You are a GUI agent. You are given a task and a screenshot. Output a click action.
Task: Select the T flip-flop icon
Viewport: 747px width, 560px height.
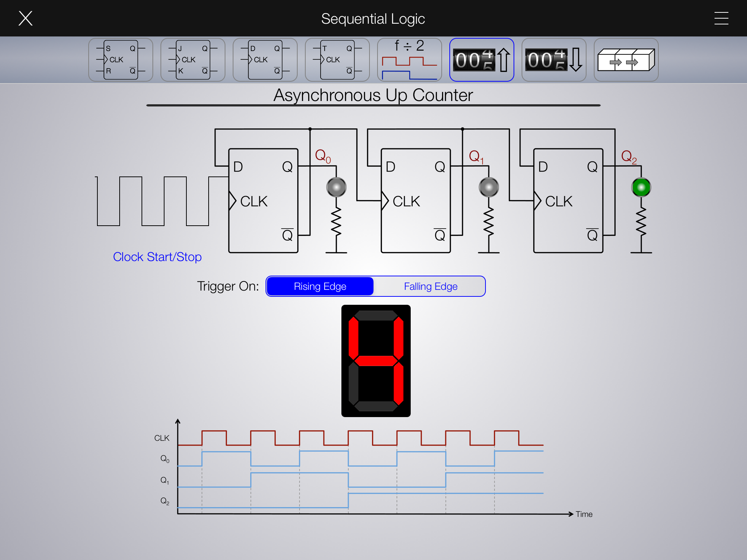337,60
